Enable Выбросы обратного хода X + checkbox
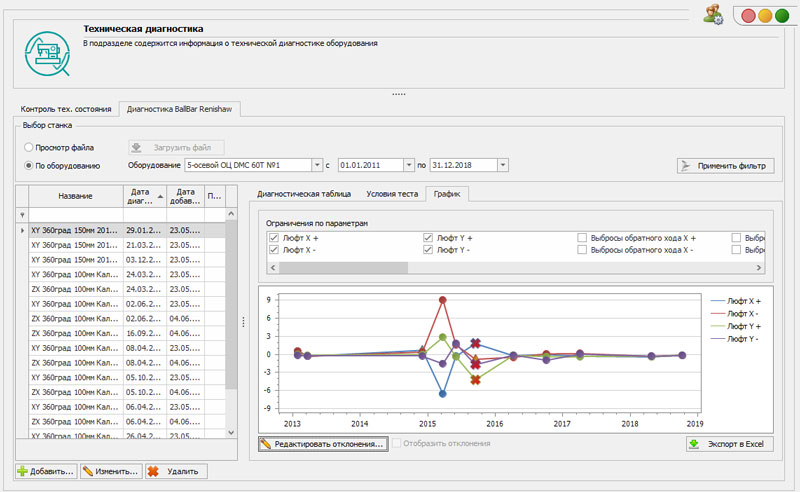Image resolution: width=800 pixels, height=492 pixels. (582, 238)
